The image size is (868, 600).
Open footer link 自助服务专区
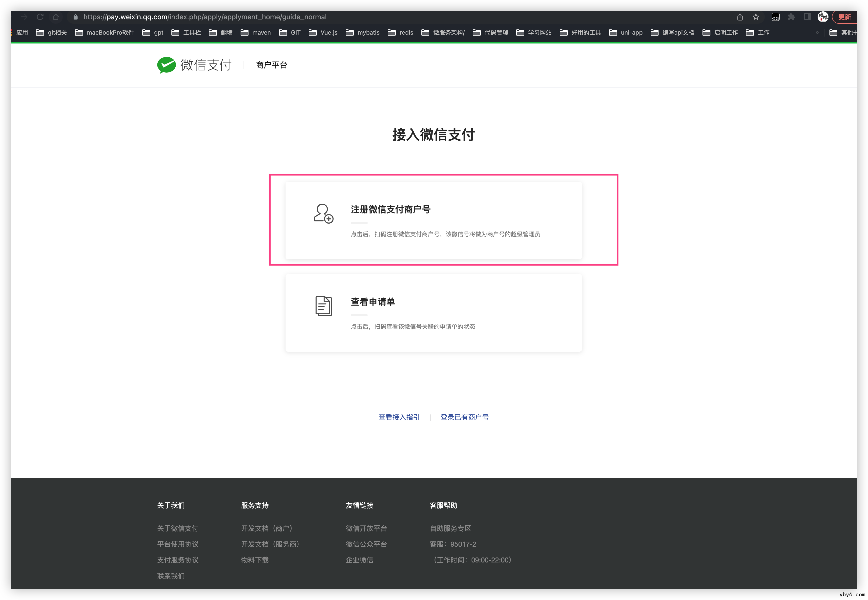click(451, 528)
